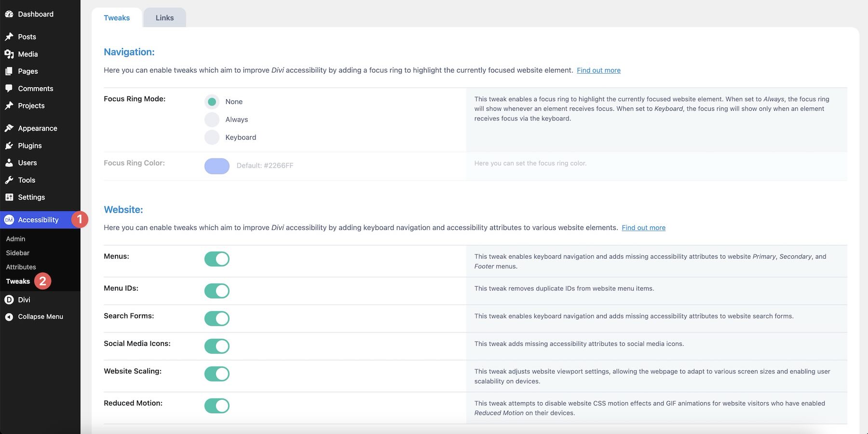
Task: Open the Divi menu label
Action: (24, 300)
